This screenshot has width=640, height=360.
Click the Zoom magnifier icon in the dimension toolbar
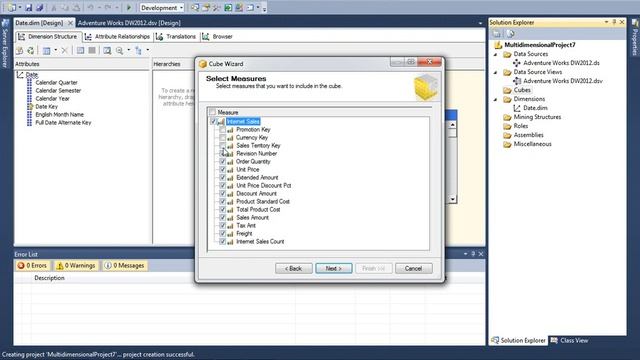point(120,51)
